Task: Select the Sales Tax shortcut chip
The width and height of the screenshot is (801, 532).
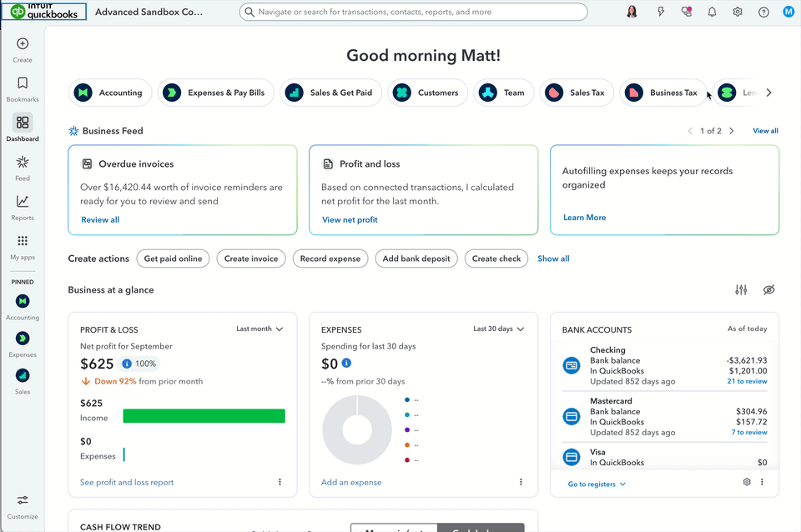Action: (x=577, y=93)
